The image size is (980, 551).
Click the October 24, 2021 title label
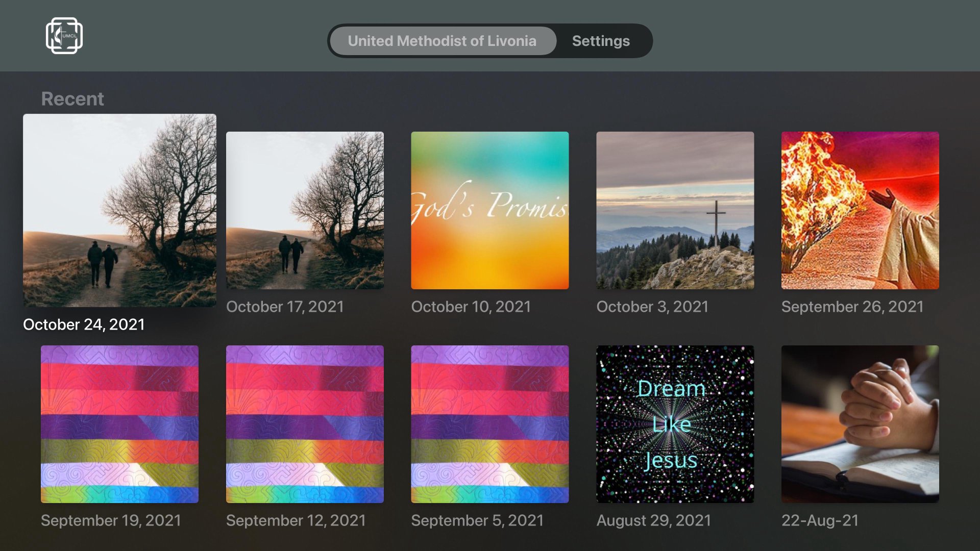pyautogui.click(x=84, y=324)
